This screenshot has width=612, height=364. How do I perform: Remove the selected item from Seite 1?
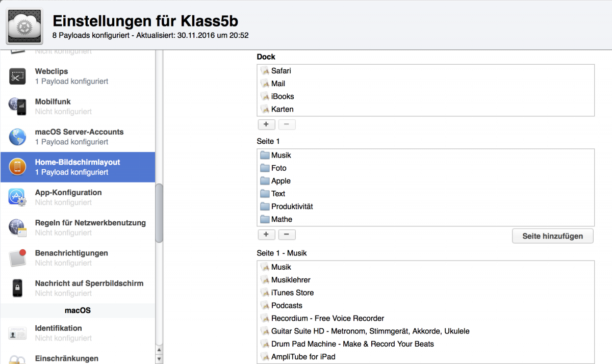pos(287,235)
